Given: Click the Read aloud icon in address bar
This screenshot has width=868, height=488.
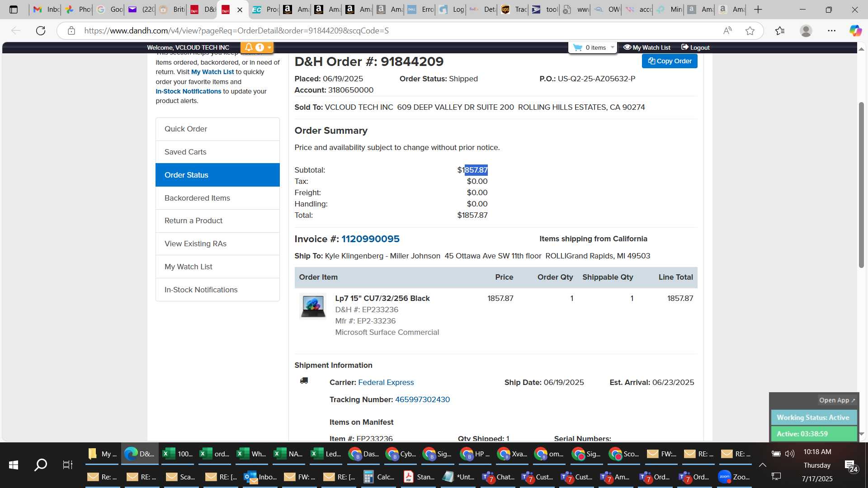Looking at the screenshot, I should point(727,31).
